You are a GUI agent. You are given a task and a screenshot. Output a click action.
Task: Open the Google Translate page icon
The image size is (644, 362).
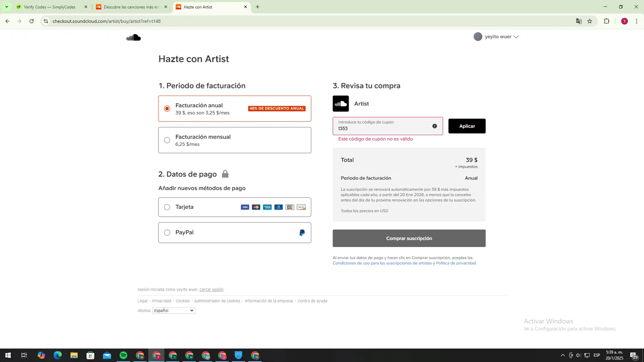coord(579,21)
